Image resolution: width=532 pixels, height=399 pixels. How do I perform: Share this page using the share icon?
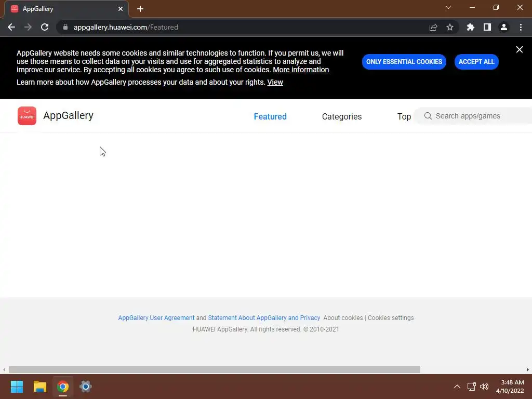[433, 27]
